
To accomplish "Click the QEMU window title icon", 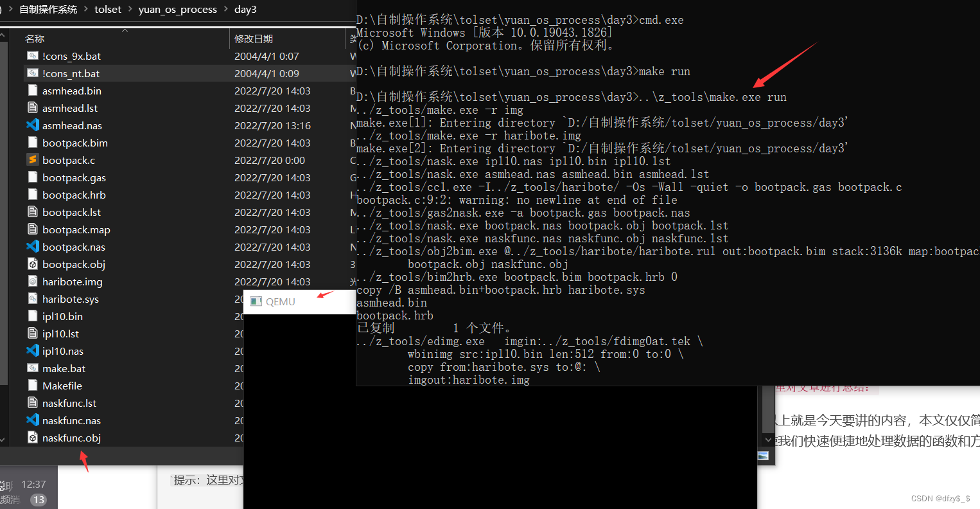I will point(256,301).
